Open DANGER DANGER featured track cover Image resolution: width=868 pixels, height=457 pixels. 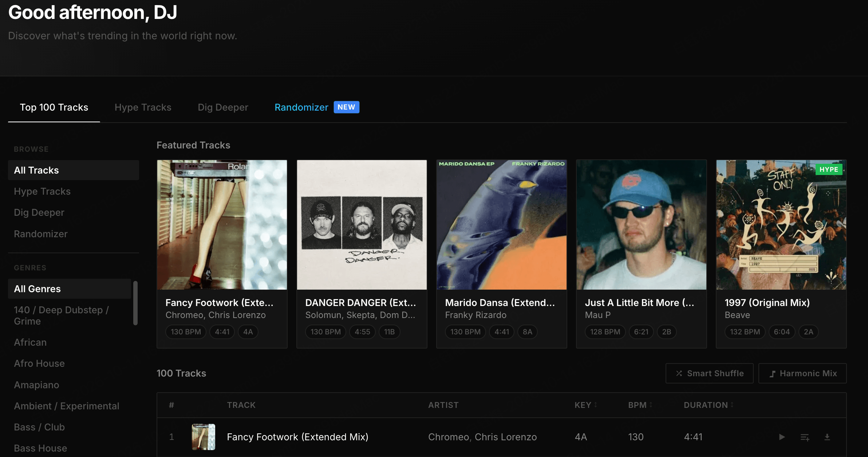point(362,225)
